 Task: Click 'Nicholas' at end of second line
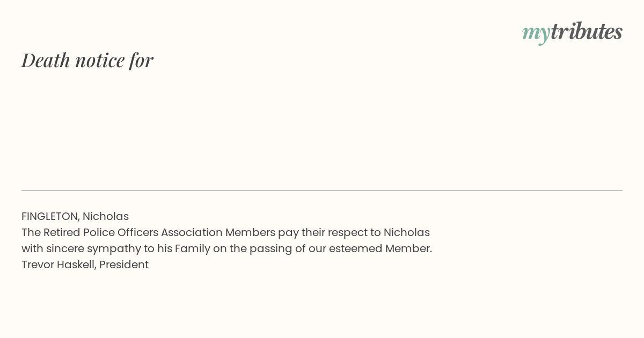407,232
